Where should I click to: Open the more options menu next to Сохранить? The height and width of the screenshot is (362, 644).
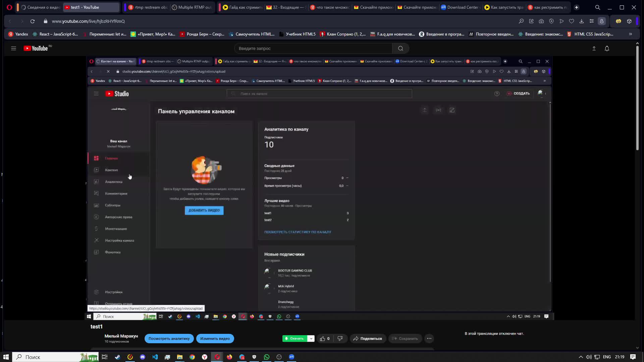click(x=429, y=339)
